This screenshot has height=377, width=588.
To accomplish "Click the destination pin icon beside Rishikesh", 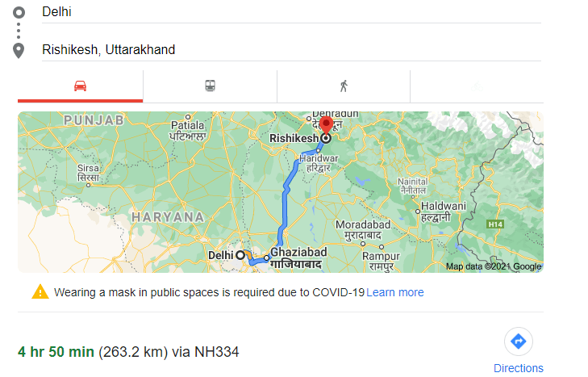I will (19, 51).
